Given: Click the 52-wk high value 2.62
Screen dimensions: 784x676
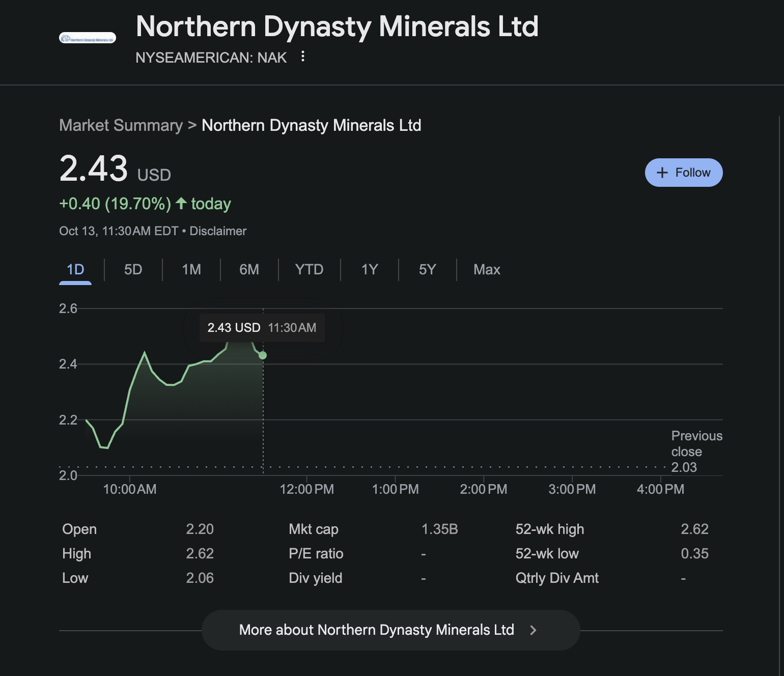Looking at the screenshot, I should coord(695,529).
